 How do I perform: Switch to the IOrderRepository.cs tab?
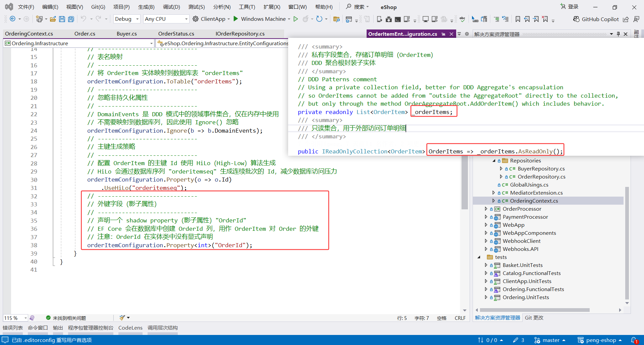pos(240,33)
